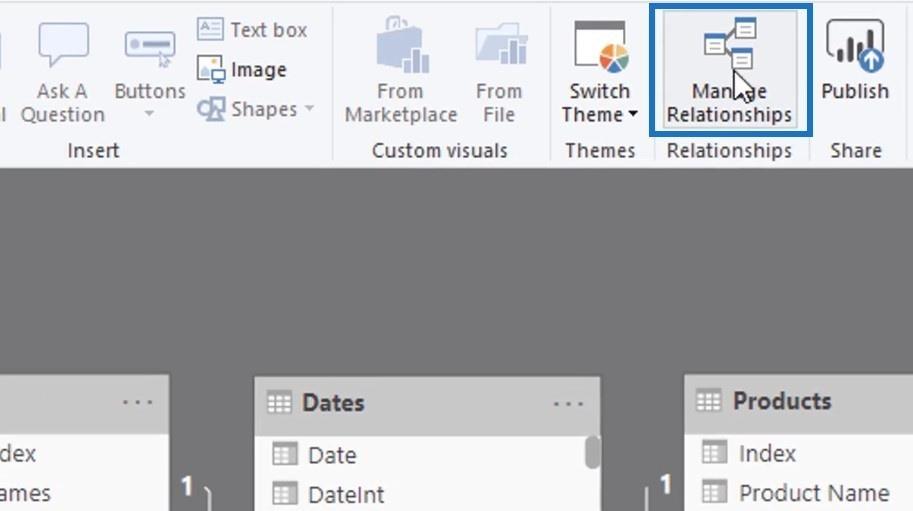
Task: Select the Index field in Products table
Action: pyautogui.click(x=767, y=453)
